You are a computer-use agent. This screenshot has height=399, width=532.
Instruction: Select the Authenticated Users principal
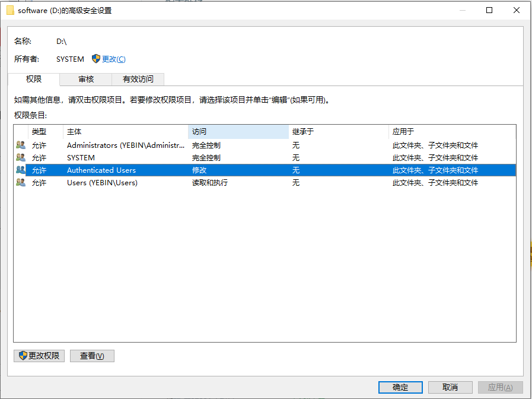point(101,170)
